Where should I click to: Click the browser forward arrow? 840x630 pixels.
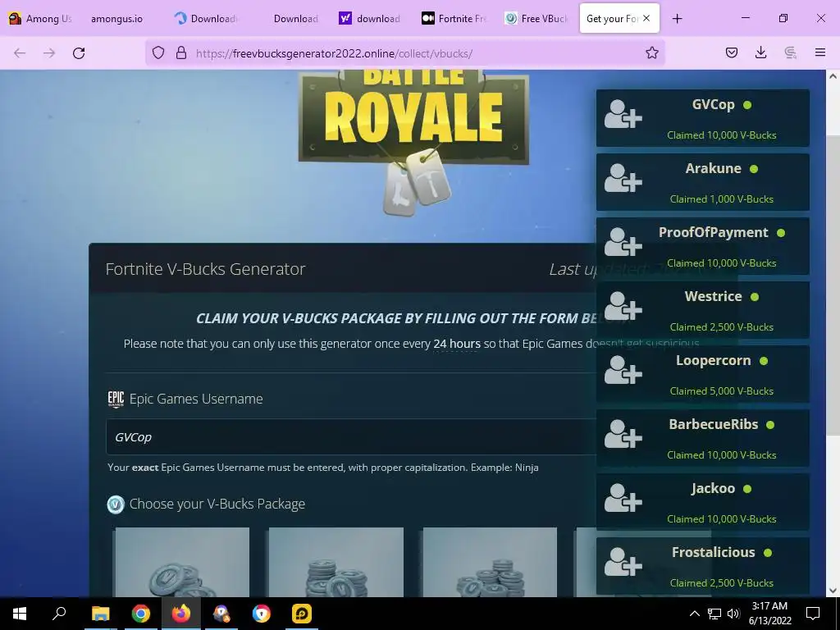(49, 52)
